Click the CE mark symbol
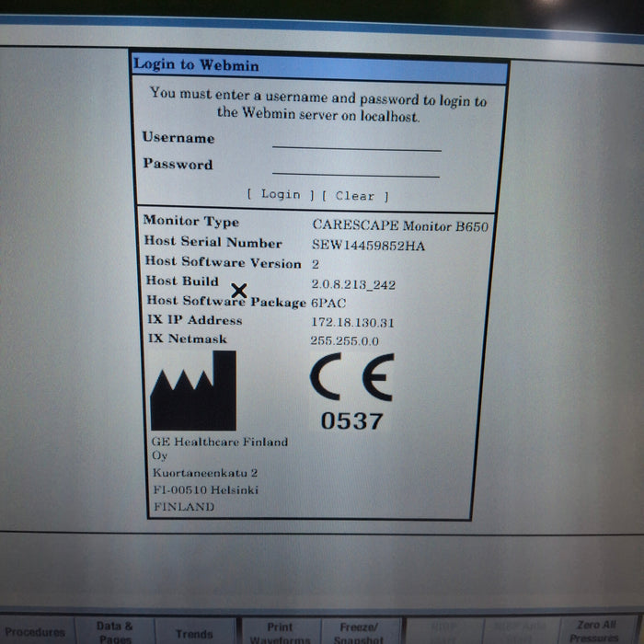The height and width of the screenshot is (644, 644). click(x=351, y=377)
